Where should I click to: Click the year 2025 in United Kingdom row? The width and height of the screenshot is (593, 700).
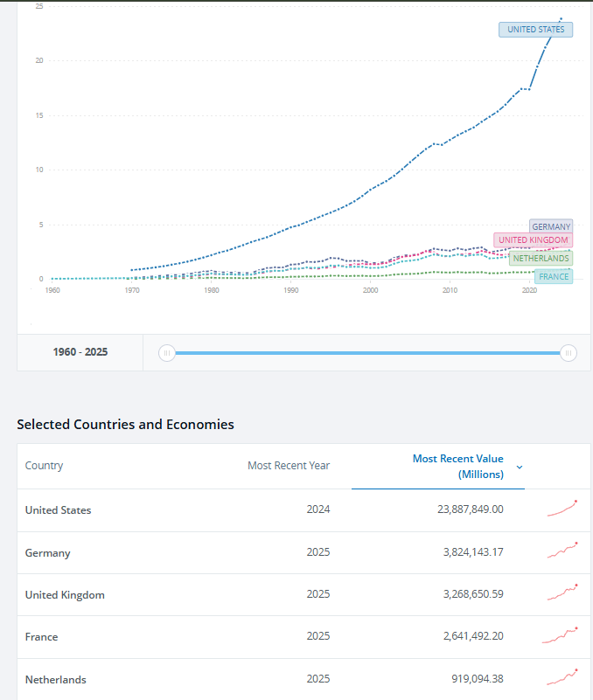click(x=318, y=594)
